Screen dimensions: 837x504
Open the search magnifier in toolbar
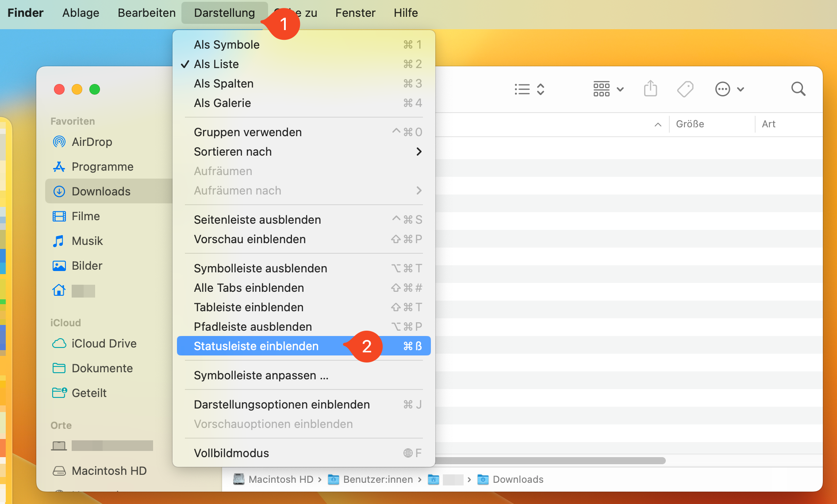798,89
